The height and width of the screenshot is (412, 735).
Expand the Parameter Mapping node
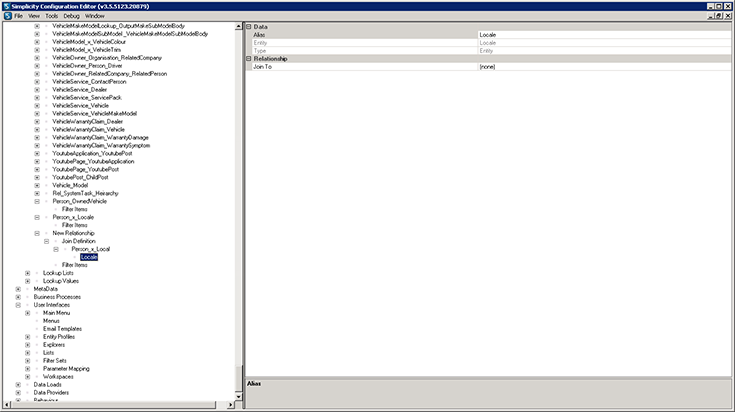pyautogui.click(x=28, y=369)
